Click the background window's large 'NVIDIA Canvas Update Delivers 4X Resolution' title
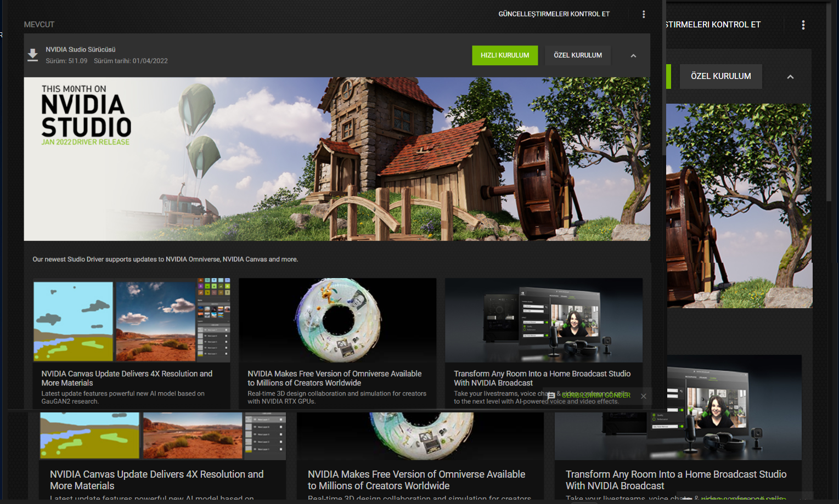Viewport: 839px width, 504px height. (157, 480)
